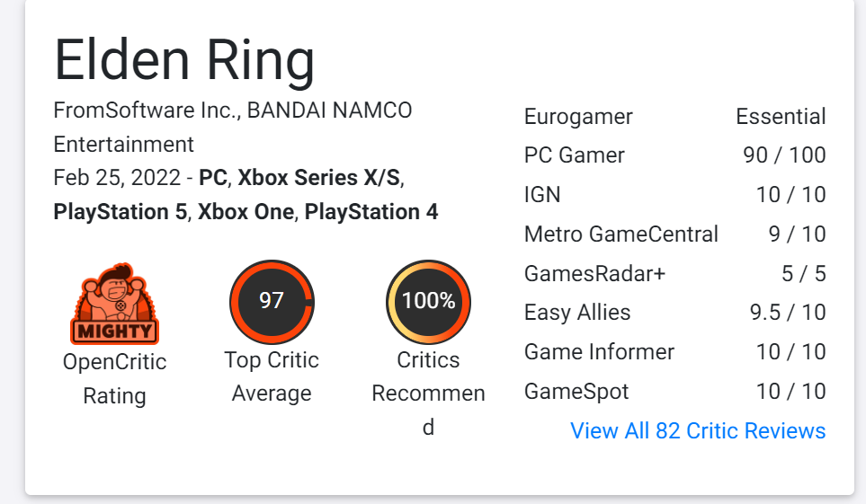
Task: Select the Xbox Series X/S platform
Action: (x=318, y=178)
